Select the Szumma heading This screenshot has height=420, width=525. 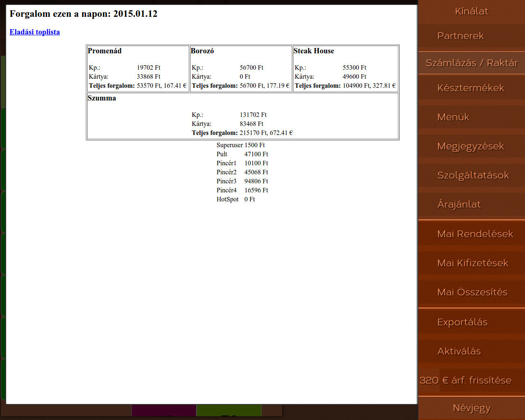click(102, 98)
